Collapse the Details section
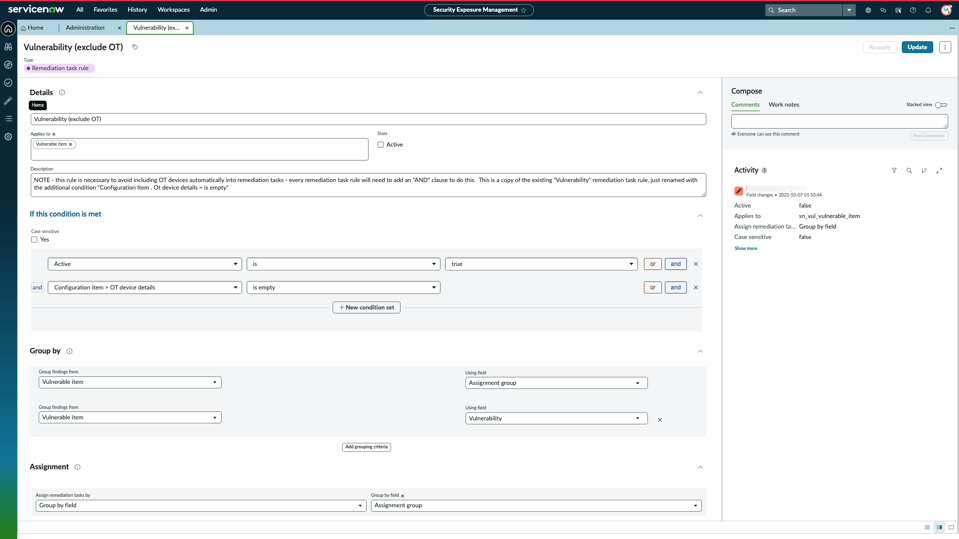Screen dimensions: 959x539 pos(700,93)
